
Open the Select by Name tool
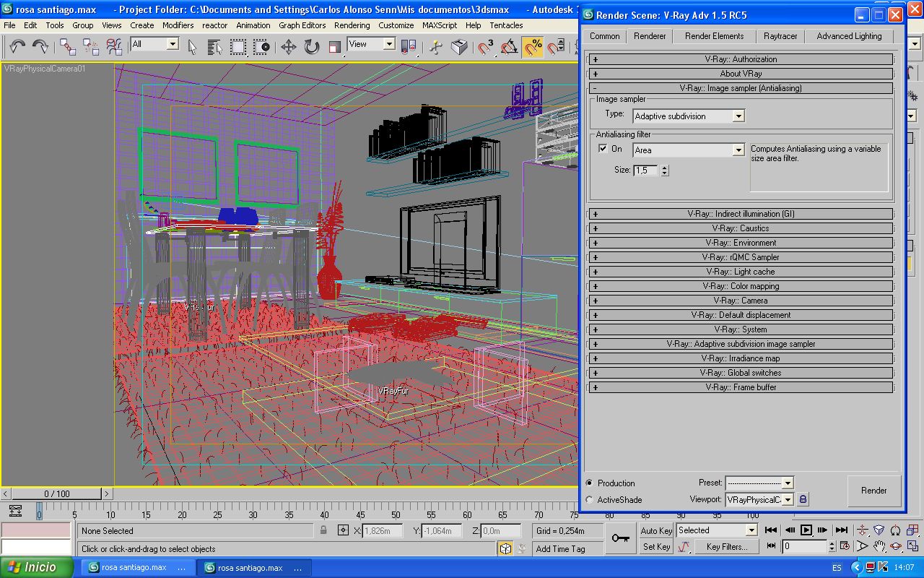[x=215, y=47]
